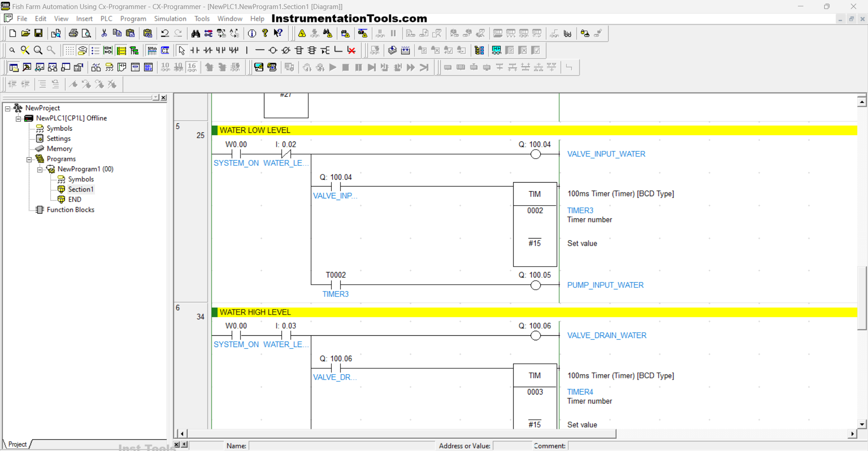Image resolution: width=868 pixels, height=451 pixels.
Task: Click the Copy icon
Action: pos(117,33)
